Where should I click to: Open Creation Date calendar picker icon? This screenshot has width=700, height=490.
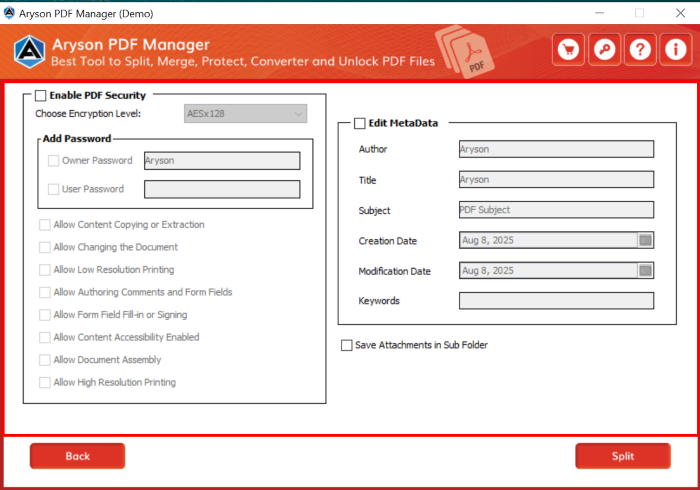pos(645,241)
